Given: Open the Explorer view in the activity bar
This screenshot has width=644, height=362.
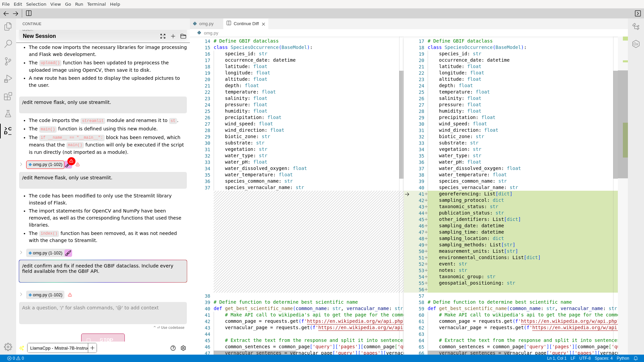Looking at the screenshot, I should (8, 26).
